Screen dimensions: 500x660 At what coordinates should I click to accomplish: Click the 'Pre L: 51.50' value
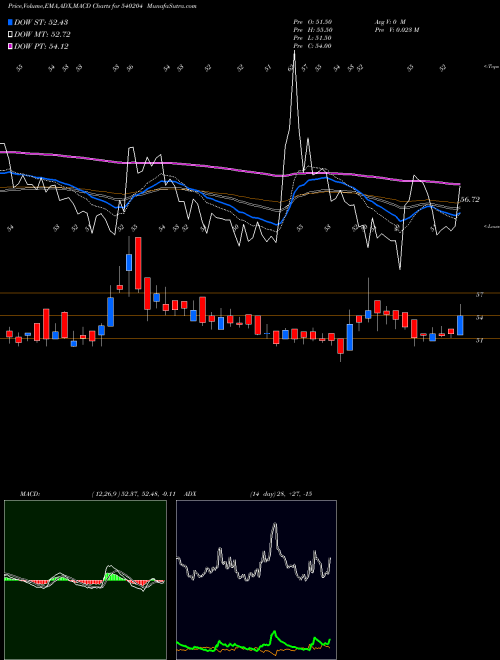coord(313,37)
